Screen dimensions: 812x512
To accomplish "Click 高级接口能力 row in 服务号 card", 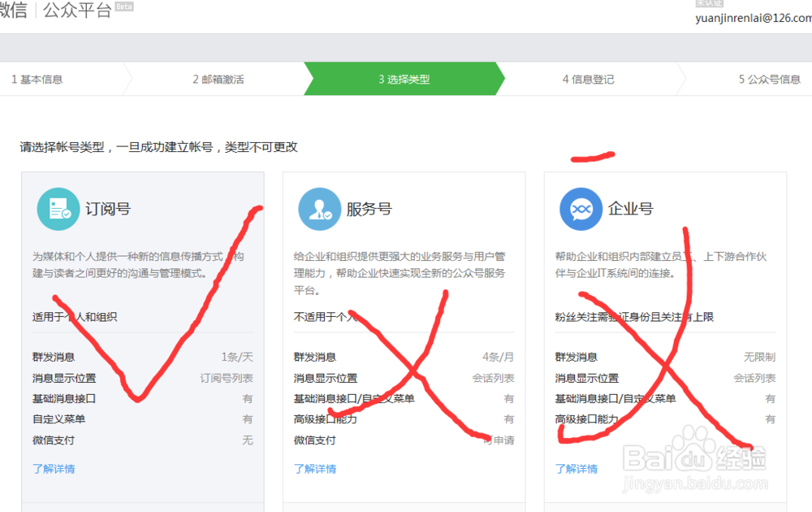I will pyautogui.click(x=404, y=419).
